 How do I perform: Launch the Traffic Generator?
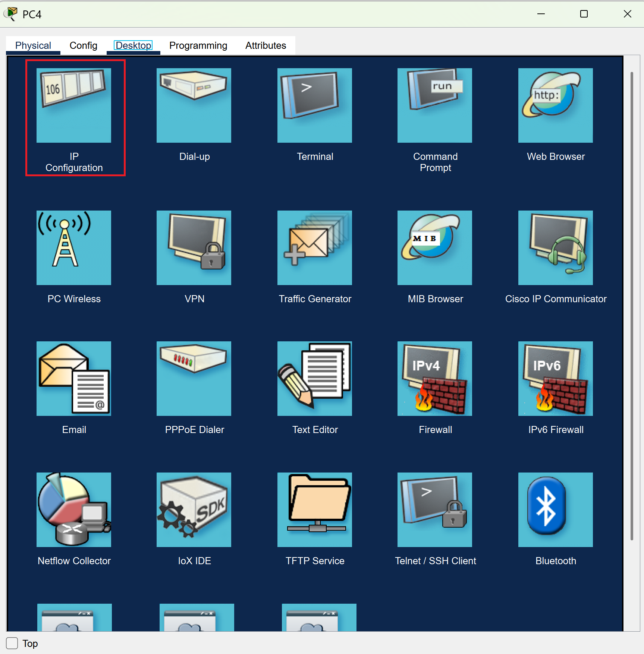tap(315, 248)
